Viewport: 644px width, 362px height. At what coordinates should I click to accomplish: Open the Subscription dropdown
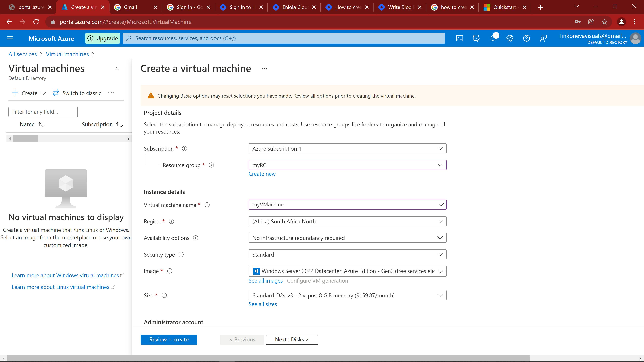[347, 149]
